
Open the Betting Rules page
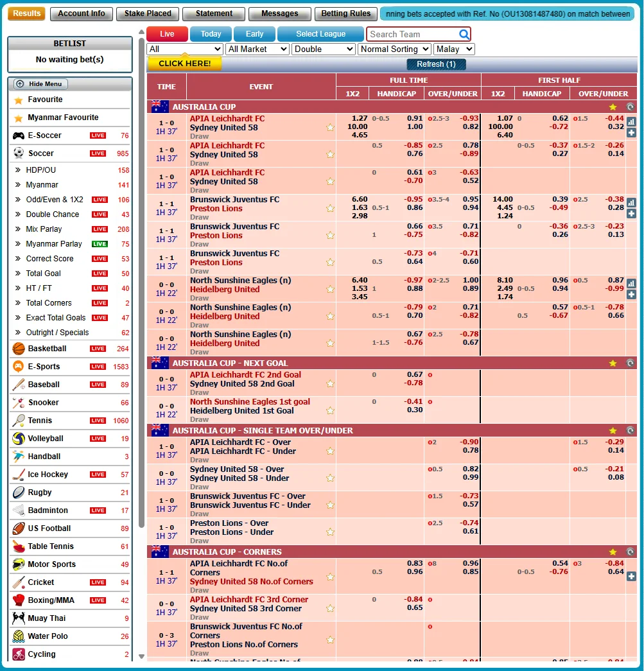[345, 13]
